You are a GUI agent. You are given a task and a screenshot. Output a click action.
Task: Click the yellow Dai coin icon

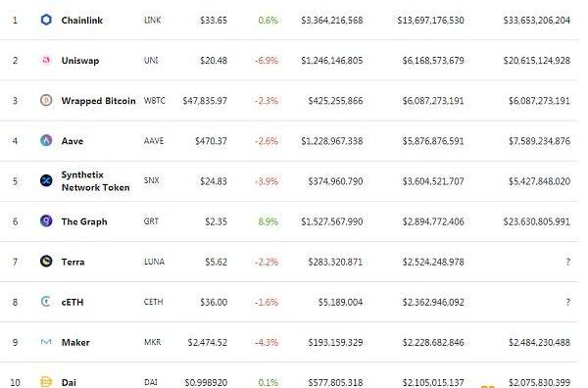46,382
